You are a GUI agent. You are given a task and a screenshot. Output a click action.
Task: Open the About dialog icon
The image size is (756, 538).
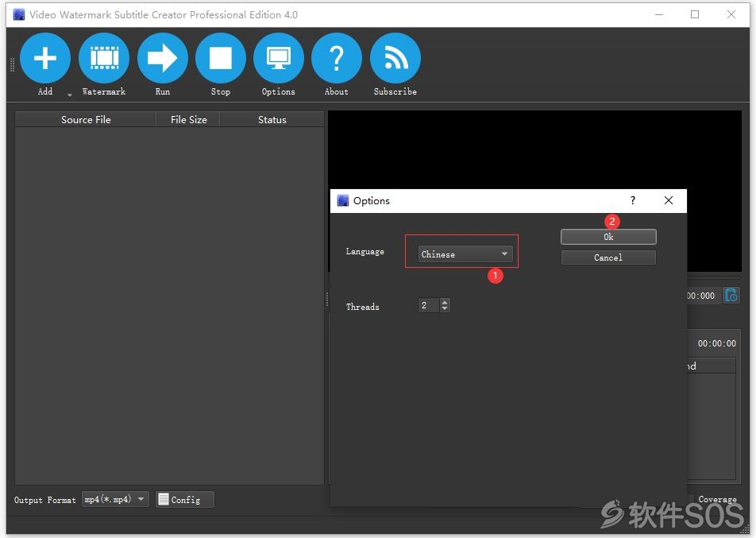(x=337, y=58)
